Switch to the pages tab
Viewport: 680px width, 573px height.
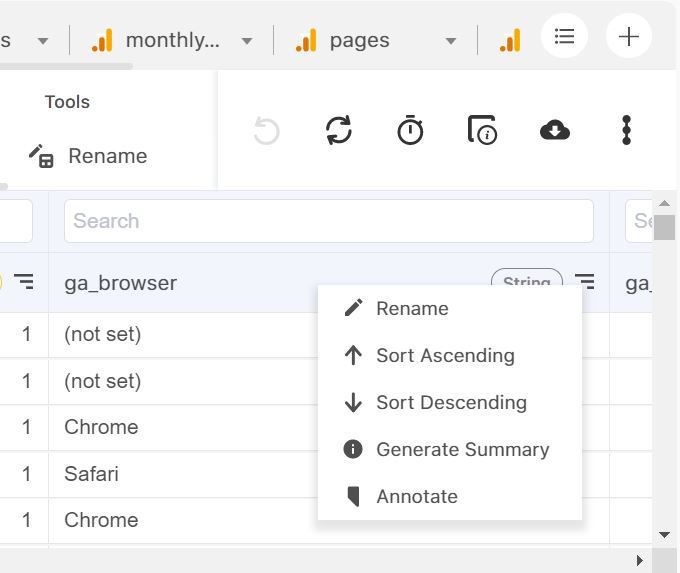pyautogui.click(x=360, y=40)
